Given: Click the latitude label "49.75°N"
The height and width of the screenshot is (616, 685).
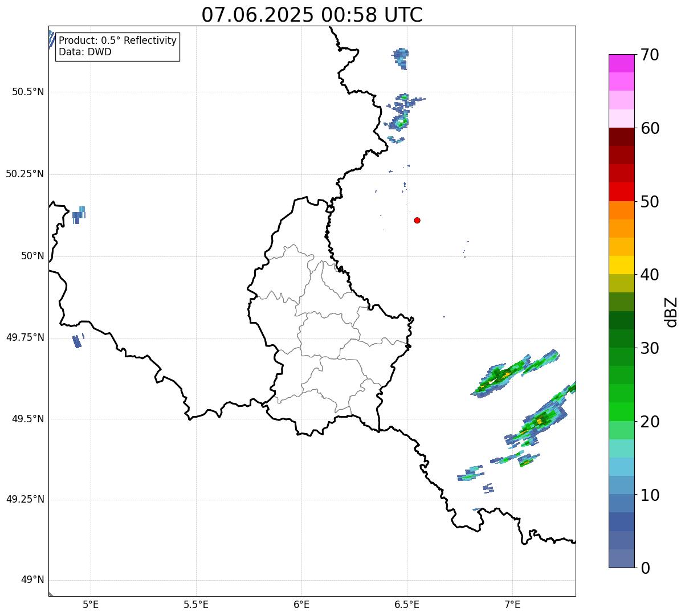Looking at the screenshot, I should click(x=25, y=337).
